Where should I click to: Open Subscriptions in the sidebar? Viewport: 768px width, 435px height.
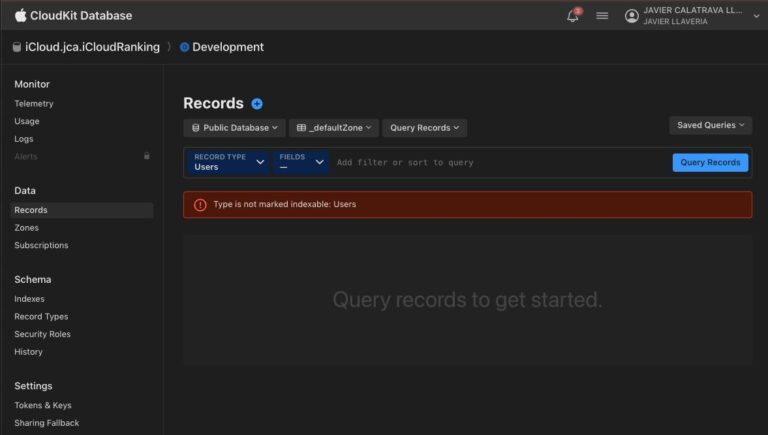coord(41,245)
